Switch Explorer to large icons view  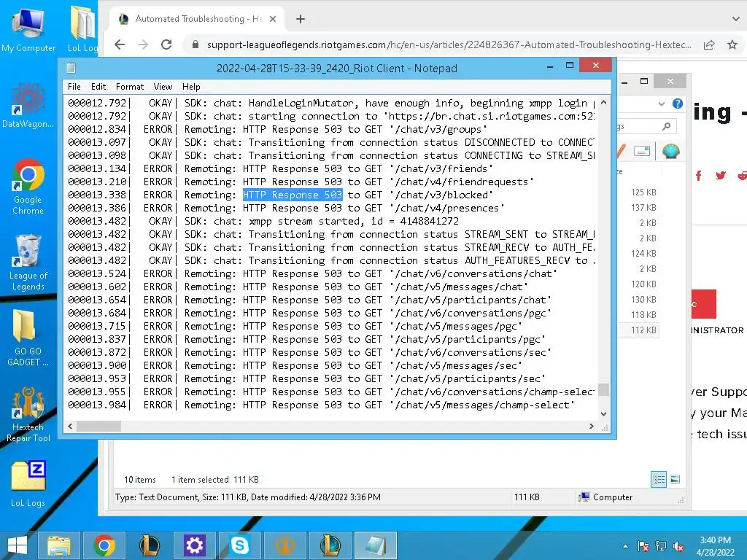675,480
